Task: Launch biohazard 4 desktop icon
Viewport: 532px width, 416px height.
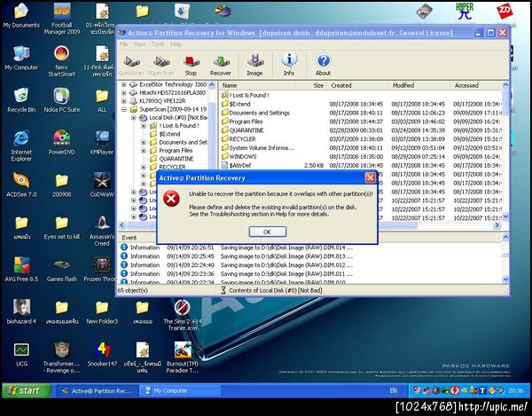Action: [21, 311]
